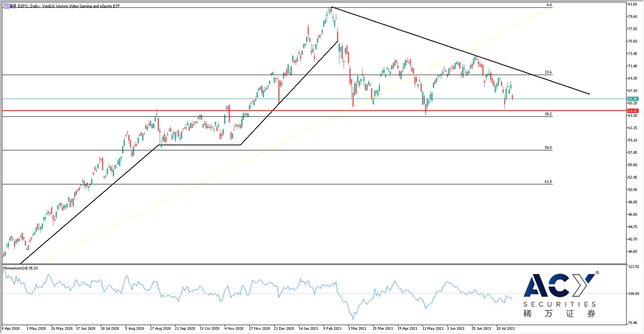Click the 1 May 2020 date label
The image size is (644, 334).
(x=36, y=328)
